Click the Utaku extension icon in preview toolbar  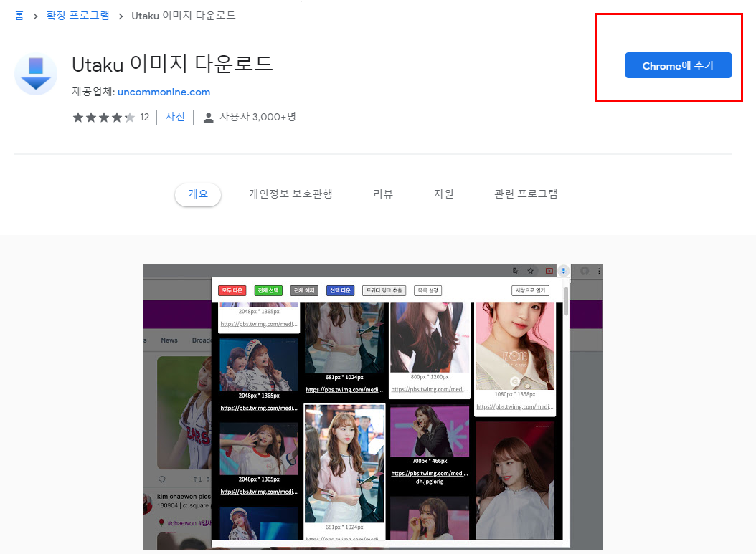563,271
